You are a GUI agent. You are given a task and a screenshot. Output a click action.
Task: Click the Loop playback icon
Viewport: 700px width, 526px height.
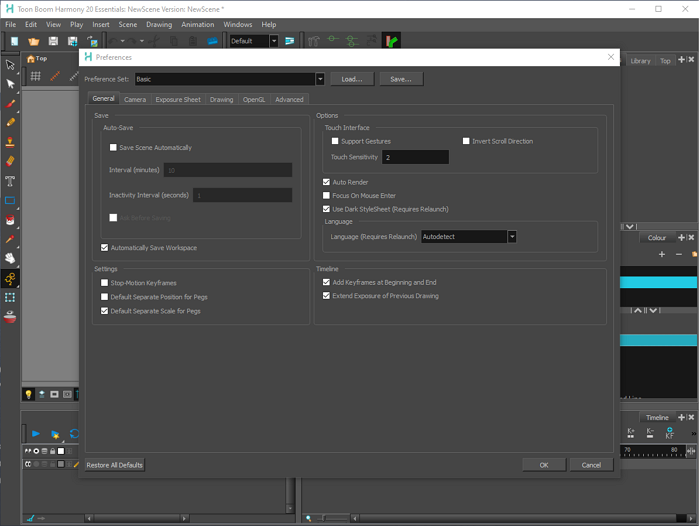[74, 434]
